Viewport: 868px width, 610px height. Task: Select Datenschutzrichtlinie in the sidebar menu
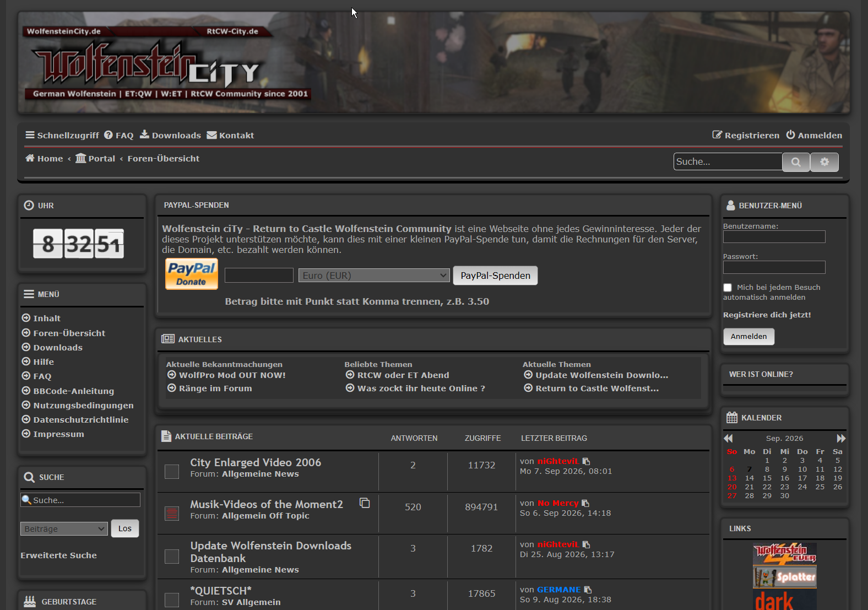[81, 419]
